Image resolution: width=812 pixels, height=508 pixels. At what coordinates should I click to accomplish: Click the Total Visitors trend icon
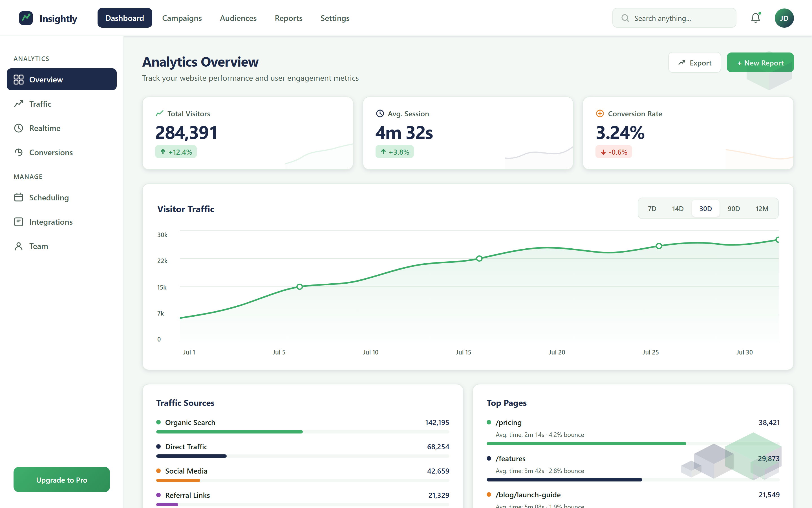pos(159,113)
